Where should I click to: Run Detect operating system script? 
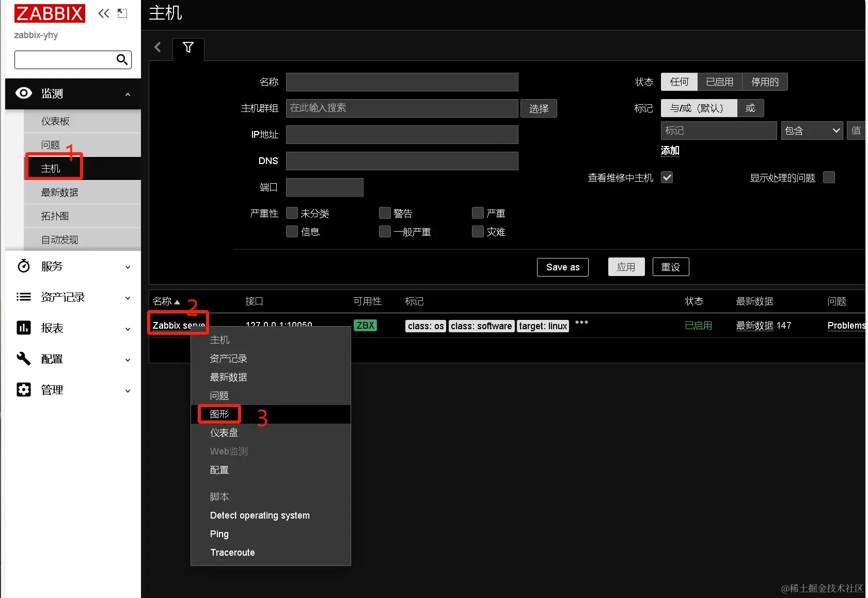(271, 515)
